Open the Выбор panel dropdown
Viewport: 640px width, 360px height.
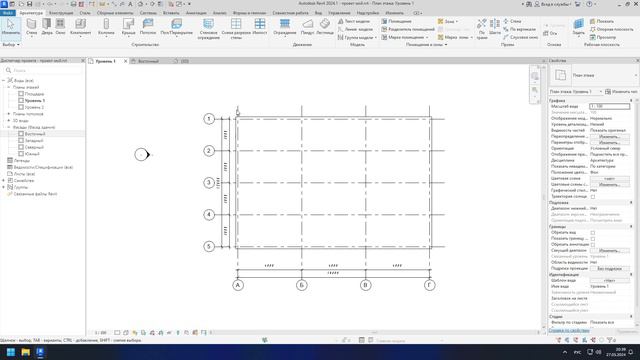(x=11, y=44)
